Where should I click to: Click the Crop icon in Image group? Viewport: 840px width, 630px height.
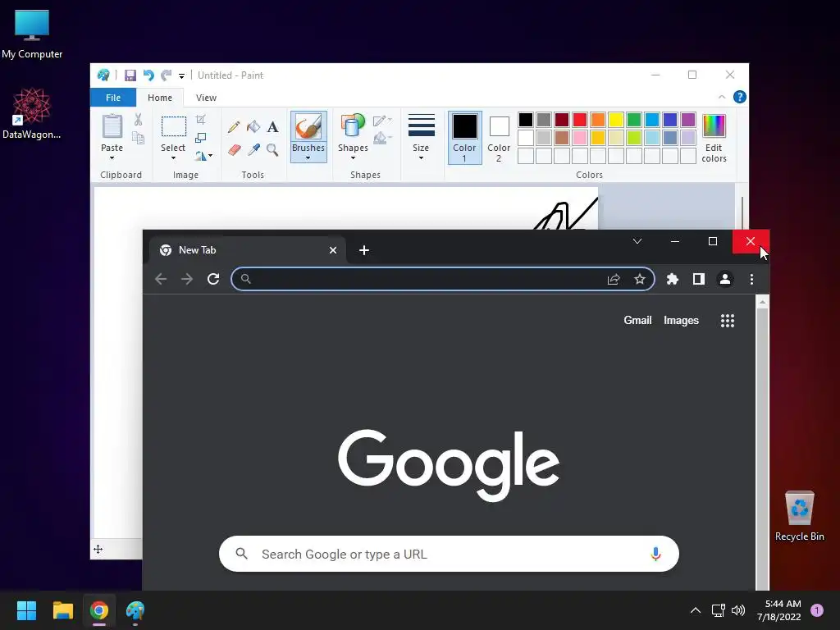200,120
